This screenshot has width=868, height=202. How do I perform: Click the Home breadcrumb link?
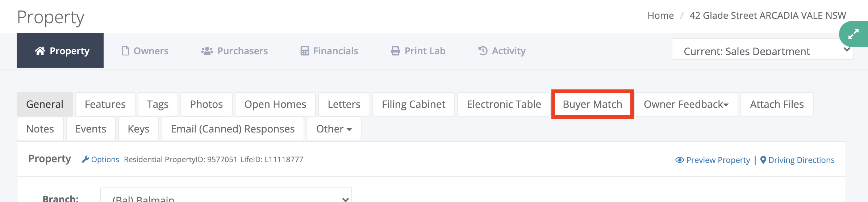[x=660, y=16]
